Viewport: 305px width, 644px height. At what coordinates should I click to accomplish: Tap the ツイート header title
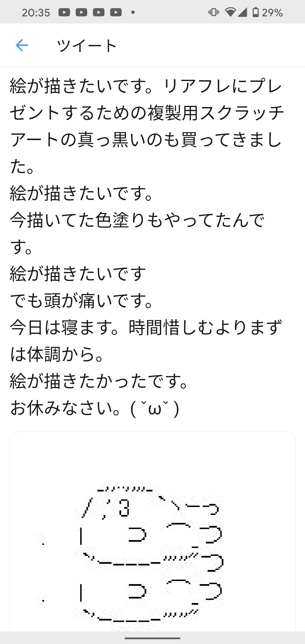[x=87, y=45]
